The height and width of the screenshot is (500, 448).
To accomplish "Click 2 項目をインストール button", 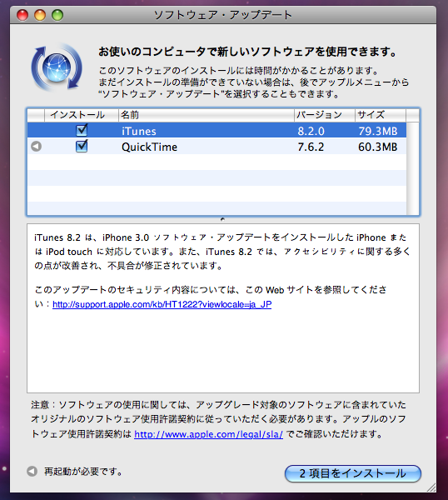I will [353, 473].
